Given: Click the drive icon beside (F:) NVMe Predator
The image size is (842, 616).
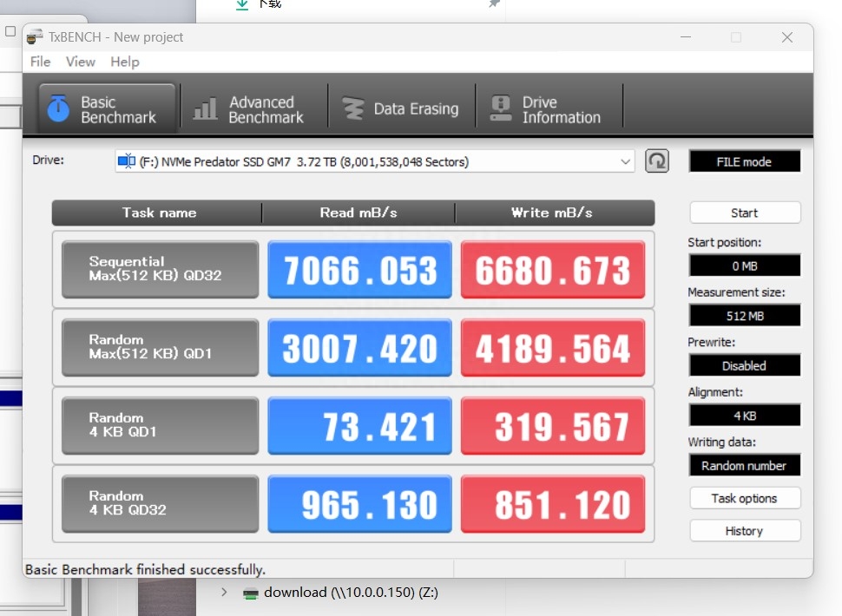Looking at the screenshot, I should click(127, 161).
